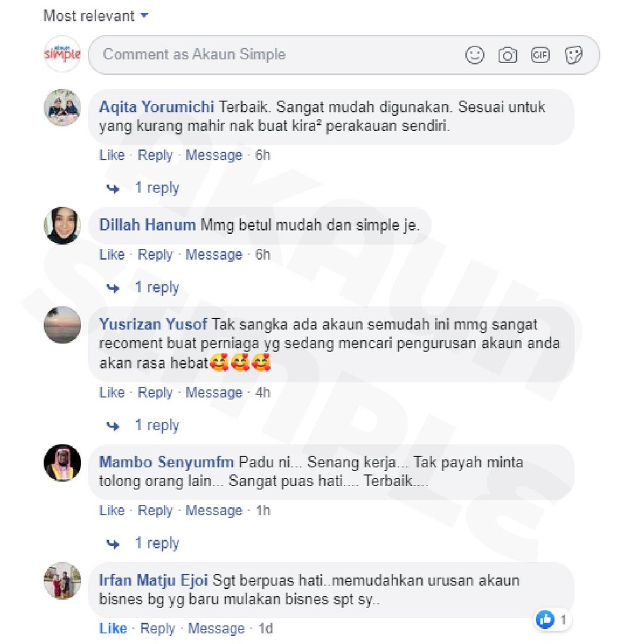644x644 pixels.
Task: Open Mambo Senyumfm's profile avatar
Action: pyautogui.click(x=62, y=463)
